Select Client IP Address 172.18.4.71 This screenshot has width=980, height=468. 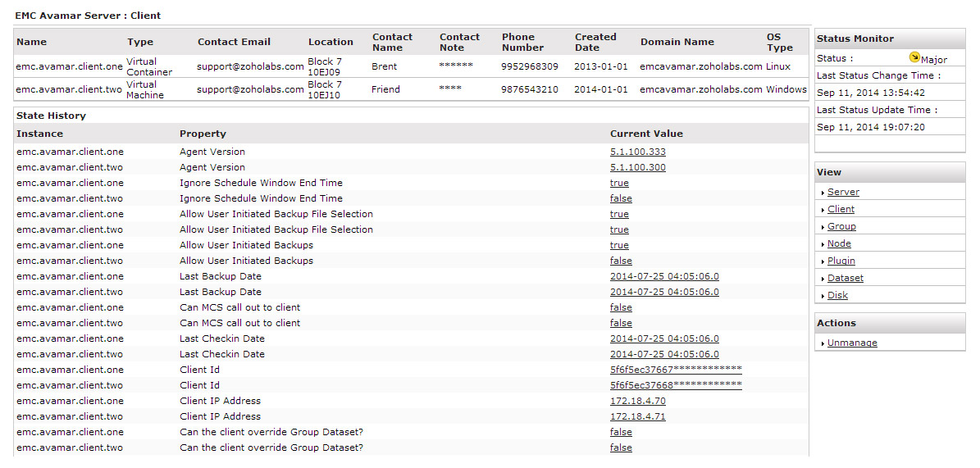[x=637, y=416]
